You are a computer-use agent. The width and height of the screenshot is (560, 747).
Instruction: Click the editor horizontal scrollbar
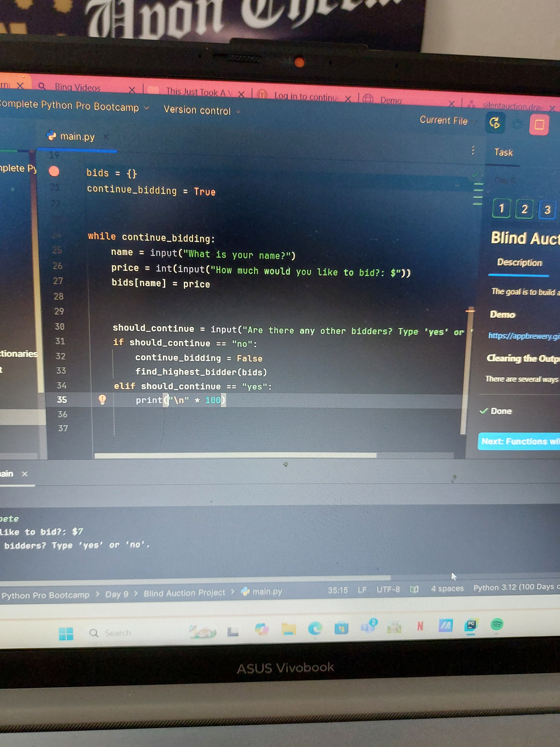(x=235, y=455)
